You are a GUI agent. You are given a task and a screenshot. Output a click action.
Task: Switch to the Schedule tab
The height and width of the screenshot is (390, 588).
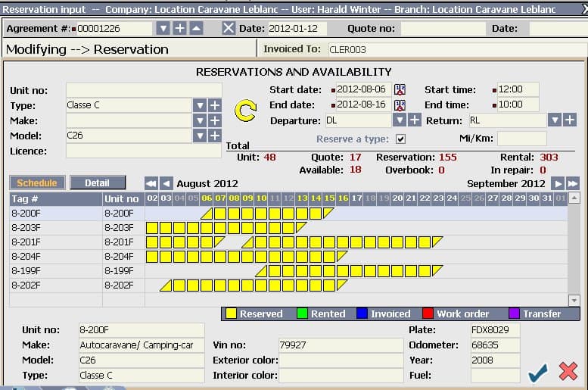coord(36,183)
